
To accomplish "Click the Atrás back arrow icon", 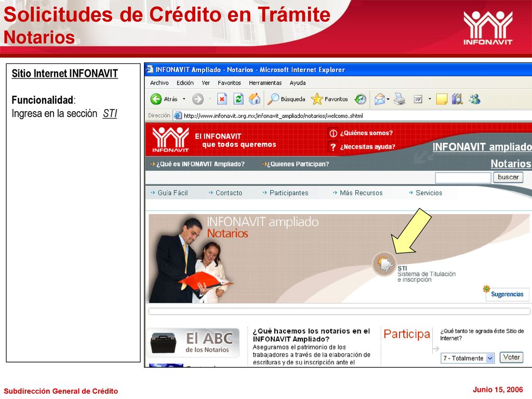I will 156,99.
